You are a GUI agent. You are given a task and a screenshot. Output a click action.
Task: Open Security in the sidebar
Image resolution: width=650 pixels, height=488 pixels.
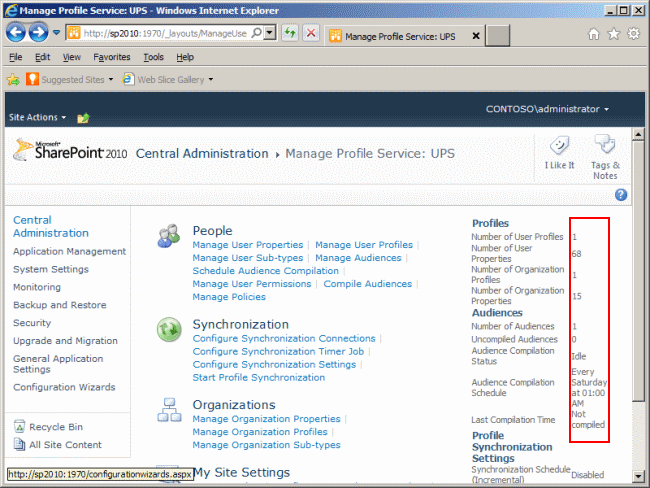click(32, 323)
